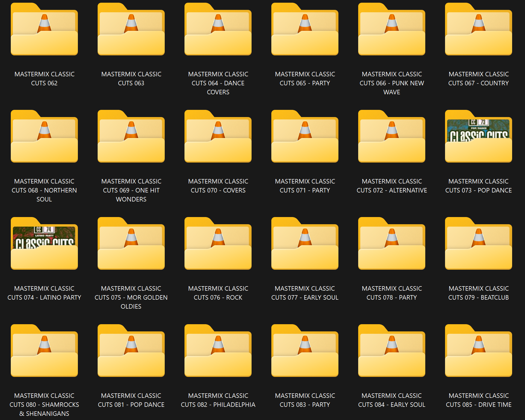Click the 'CUTS 064 - DANCE COVERS' label
The height and width of the screenshot is (420, 525).
point(218,87)
